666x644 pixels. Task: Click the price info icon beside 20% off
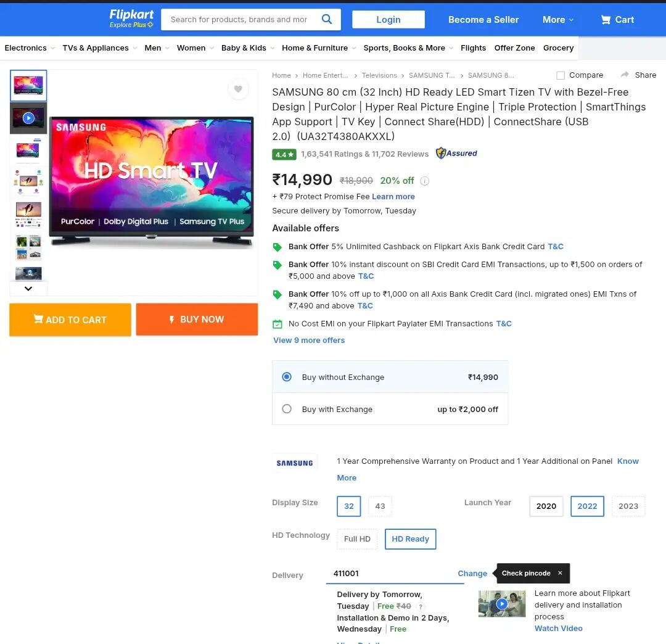pyautogui.click(x=424, y=181)
